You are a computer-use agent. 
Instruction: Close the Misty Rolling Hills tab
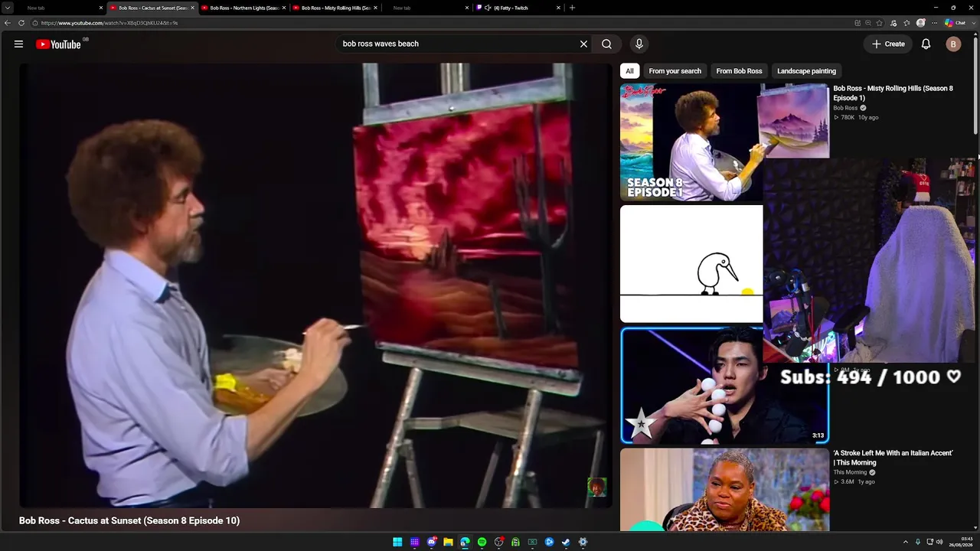tap(375, 8)
